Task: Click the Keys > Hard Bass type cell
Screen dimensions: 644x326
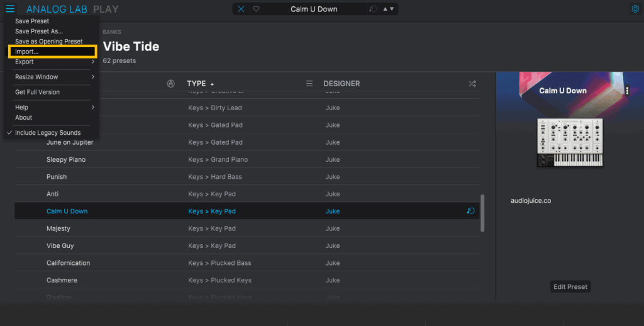Action: pyautogui.click(x=215, y=177)
